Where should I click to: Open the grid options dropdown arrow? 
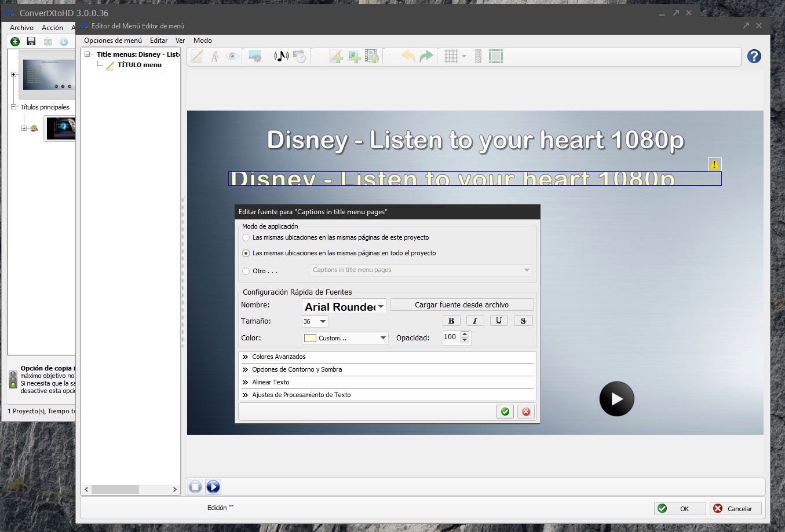[463, 56]
